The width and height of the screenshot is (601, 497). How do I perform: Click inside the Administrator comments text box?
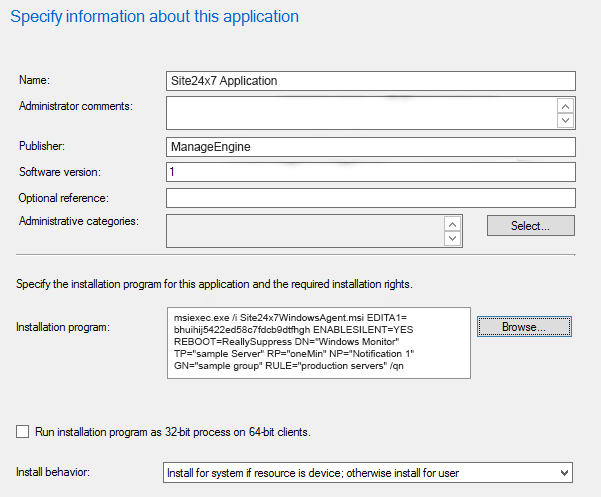point(360,113)
